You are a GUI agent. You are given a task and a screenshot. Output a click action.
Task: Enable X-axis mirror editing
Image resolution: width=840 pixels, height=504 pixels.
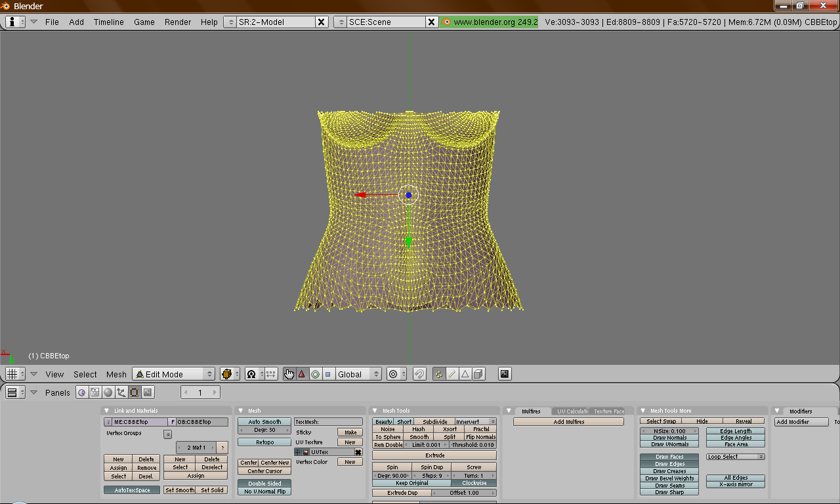click(x=736, y=484)
